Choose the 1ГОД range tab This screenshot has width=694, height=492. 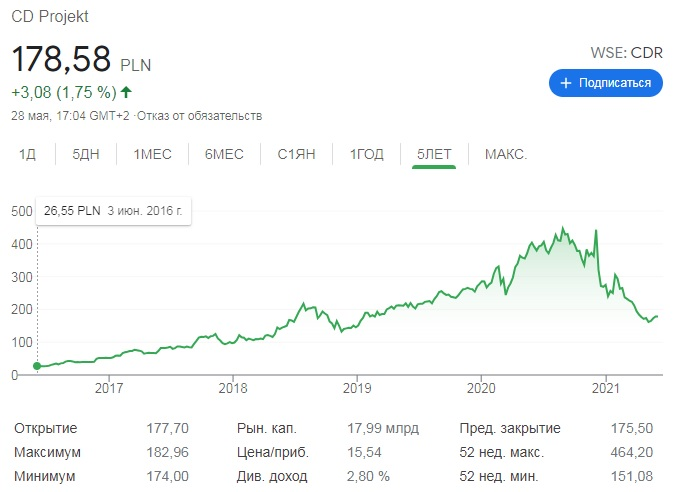[366, 154]
